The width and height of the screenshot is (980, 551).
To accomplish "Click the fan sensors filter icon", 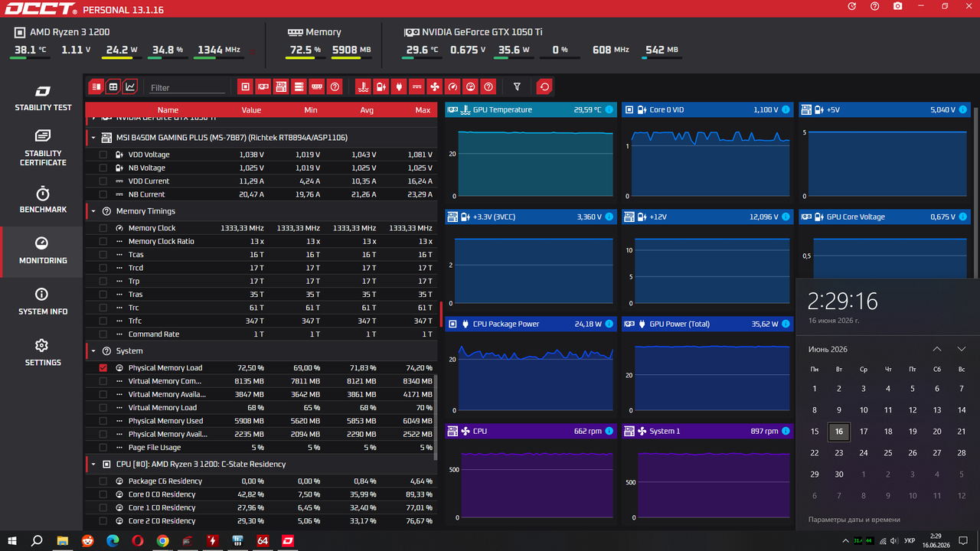I will point(435,86).
